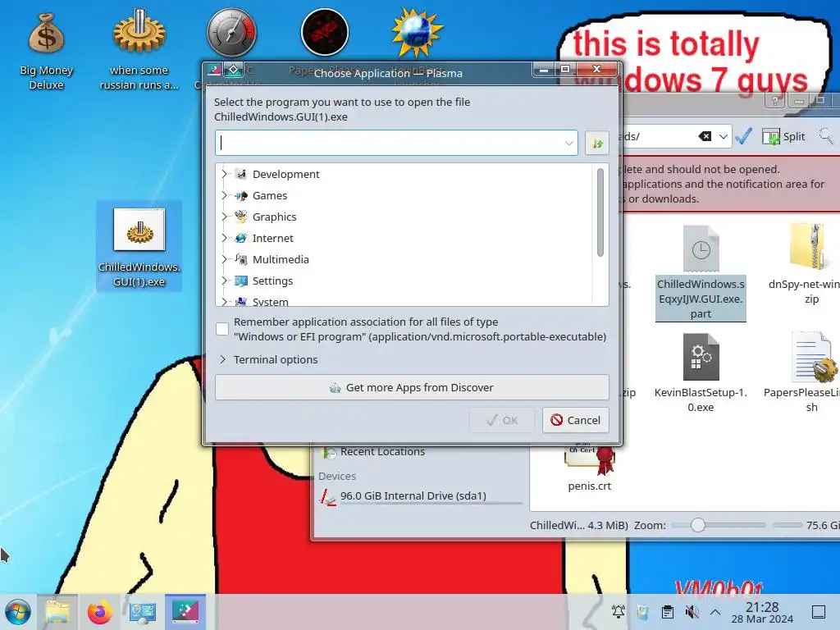Open the program name combo box dropdown arrow
The height and width of the screenshot is (630, 840).
click(x=569, y=143)
